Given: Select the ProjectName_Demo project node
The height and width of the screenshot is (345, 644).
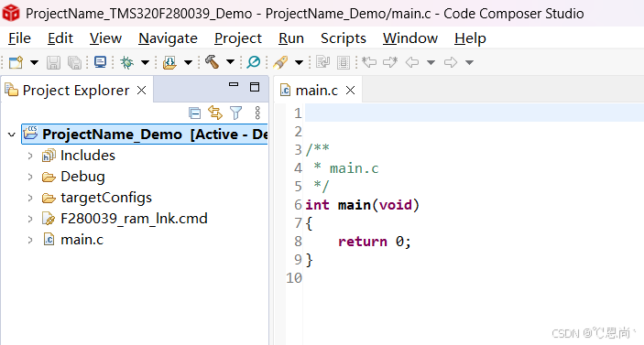Looking at the screenshot, I should click(x=145, y=135).
